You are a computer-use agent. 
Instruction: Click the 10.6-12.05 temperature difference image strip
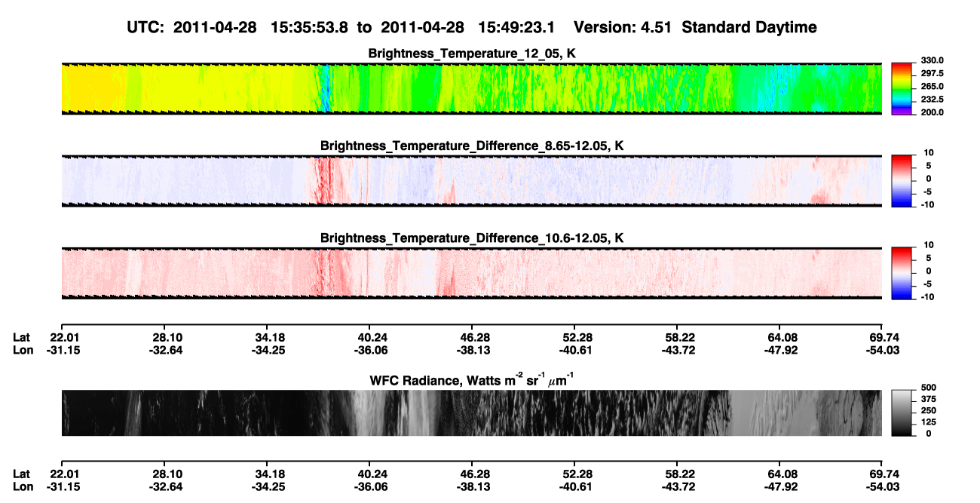click(472, 274)
